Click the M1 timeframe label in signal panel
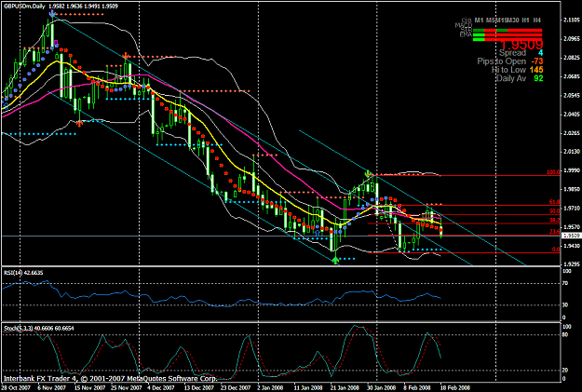Screen dimensions: 582x392 (479, 20)
